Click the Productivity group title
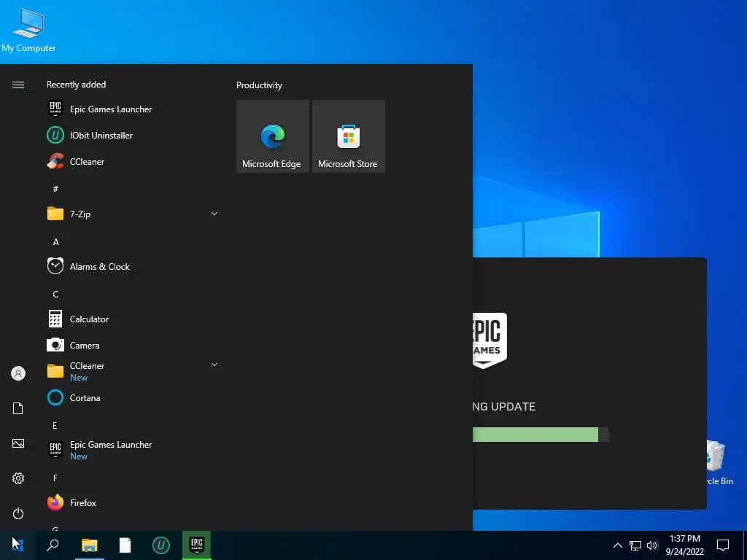This screenshot has width=747, height=560. tap(259, 85)
